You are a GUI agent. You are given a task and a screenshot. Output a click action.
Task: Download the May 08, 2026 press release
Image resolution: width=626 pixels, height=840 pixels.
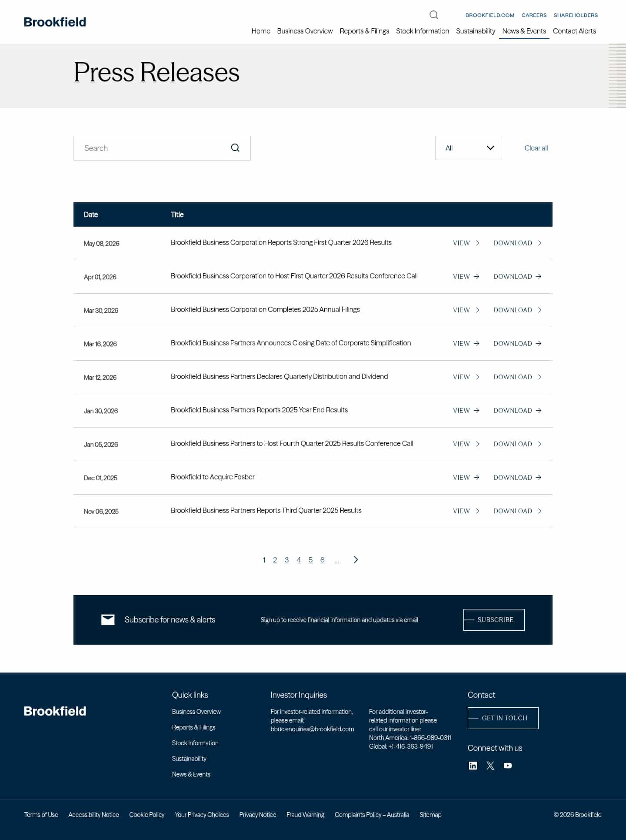coord(517,243)
